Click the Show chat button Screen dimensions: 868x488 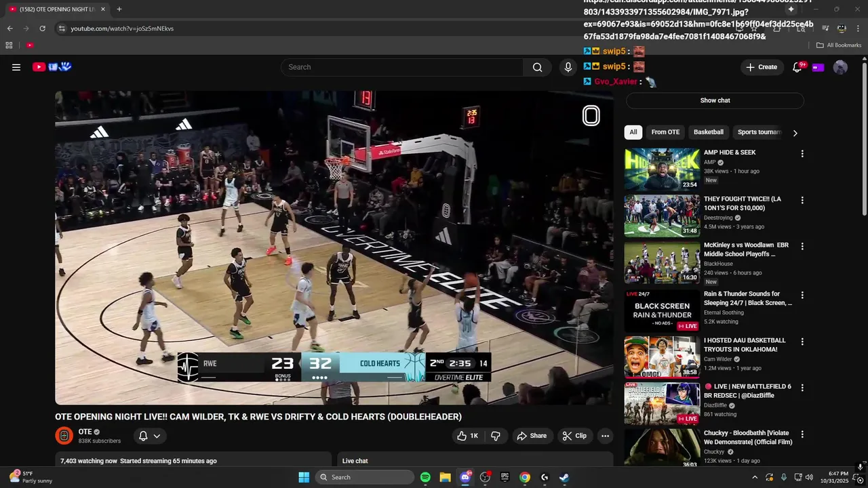tap(715, 100)
